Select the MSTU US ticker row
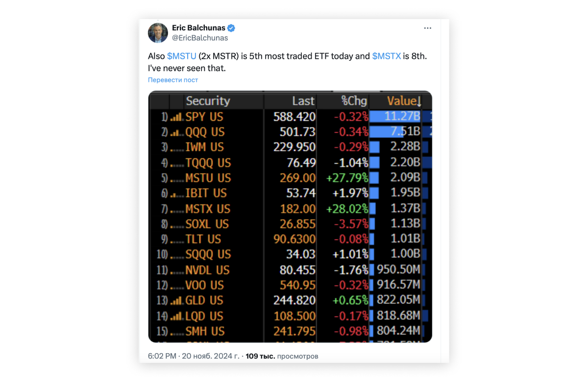588x382 pixels. click(208, 178)
